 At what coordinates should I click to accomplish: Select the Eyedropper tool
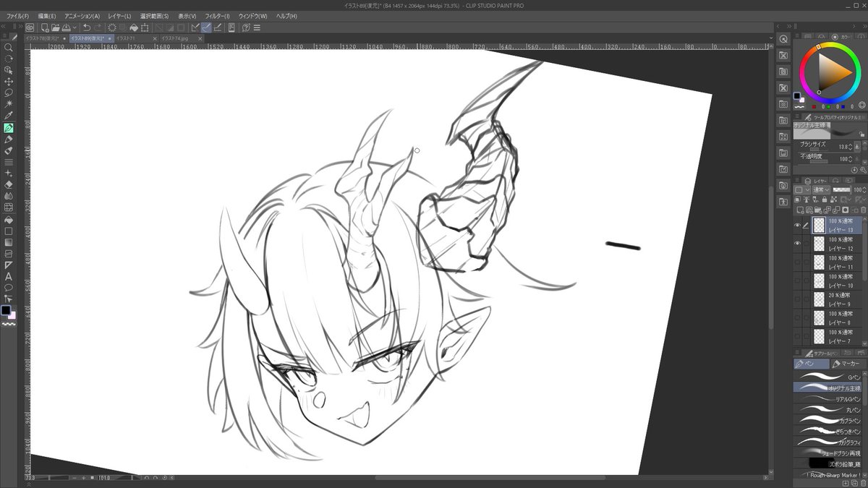pos(8,114)
